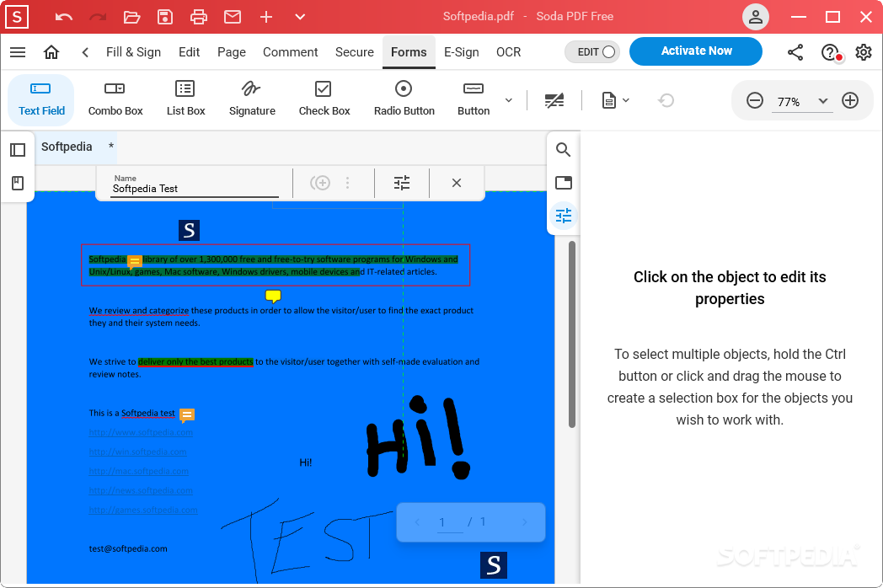
Task: Click the test@softpedia.com text
Action: point(128,548)
